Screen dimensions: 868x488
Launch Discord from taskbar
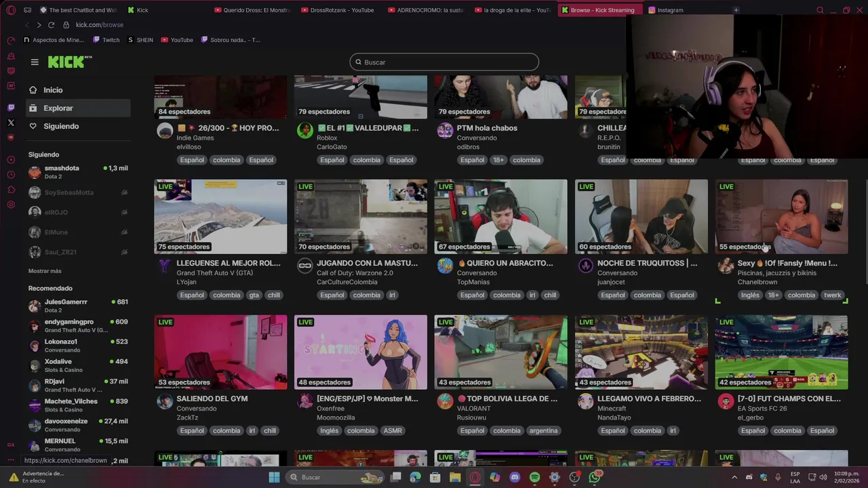coord(515,477)
